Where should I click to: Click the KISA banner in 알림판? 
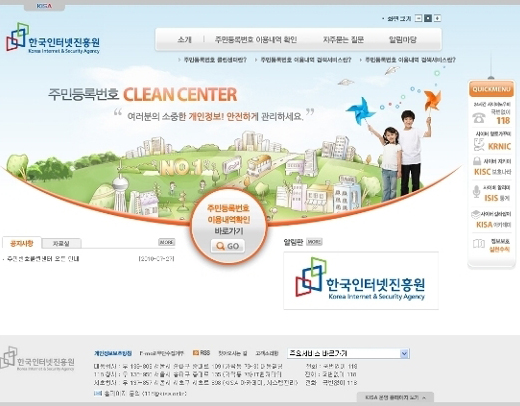[361, 281]
